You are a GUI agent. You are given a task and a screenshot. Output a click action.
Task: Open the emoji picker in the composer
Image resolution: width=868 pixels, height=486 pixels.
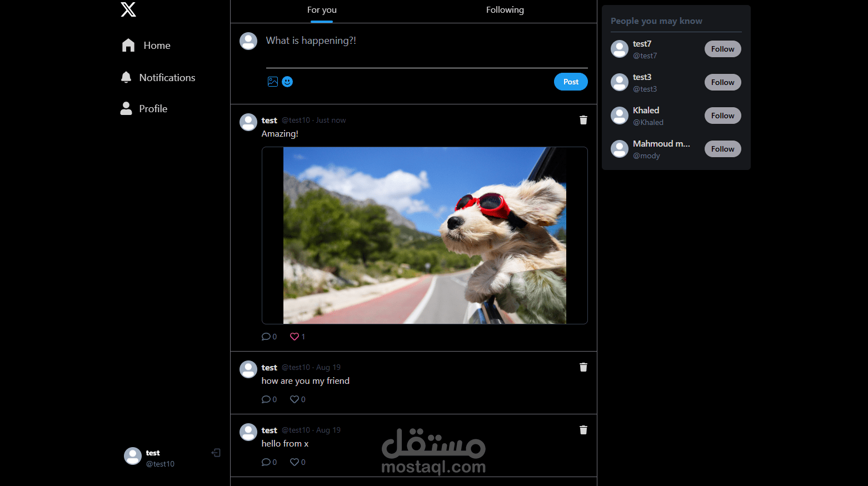tap(287, 81)
